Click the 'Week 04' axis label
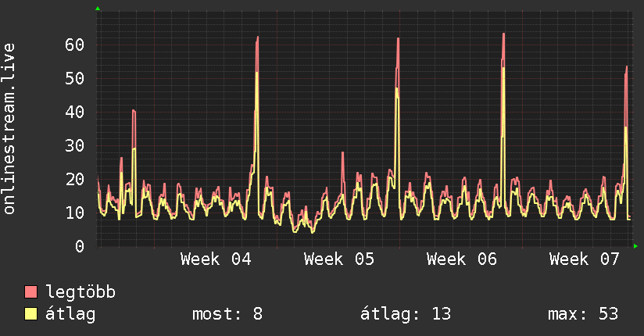 pos(216,259)
